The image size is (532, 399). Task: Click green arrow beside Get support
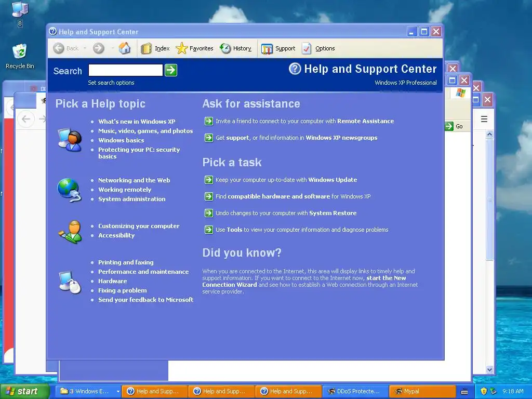(x=209, y=138)
